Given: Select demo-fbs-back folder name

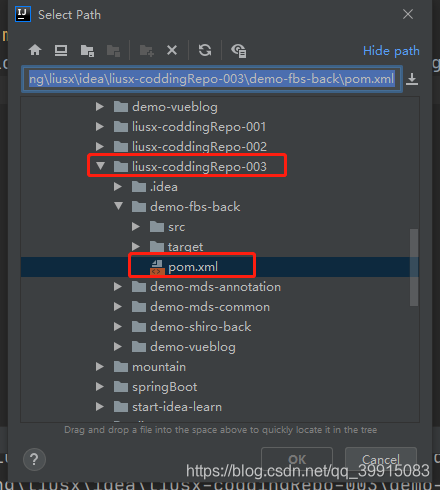Looking at the screenshot, I should point(195,207).
